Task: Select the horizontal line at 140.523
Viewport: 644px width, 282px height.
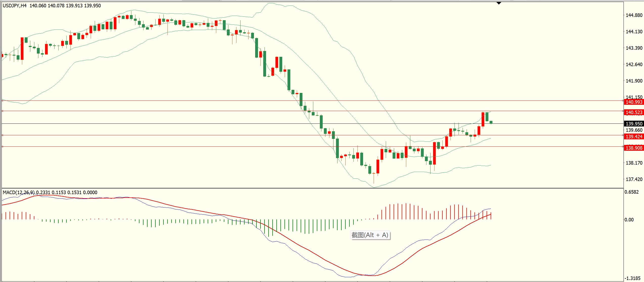Action: coord(313,111)
